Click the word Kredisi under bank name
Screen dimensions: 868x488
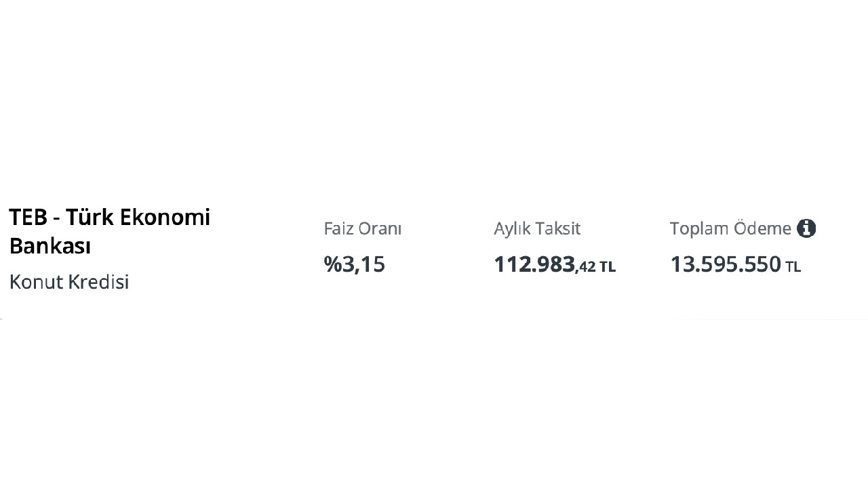99,281
